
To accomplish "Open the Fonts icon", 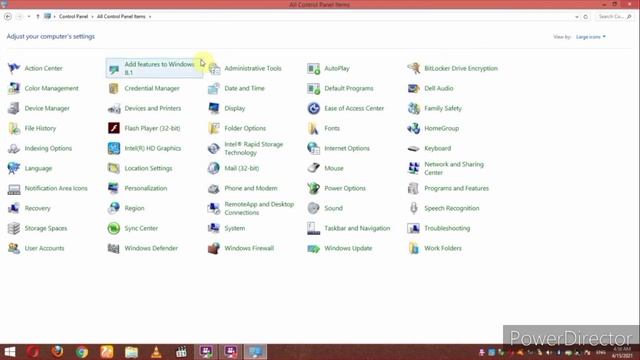I will click(313, 128).
